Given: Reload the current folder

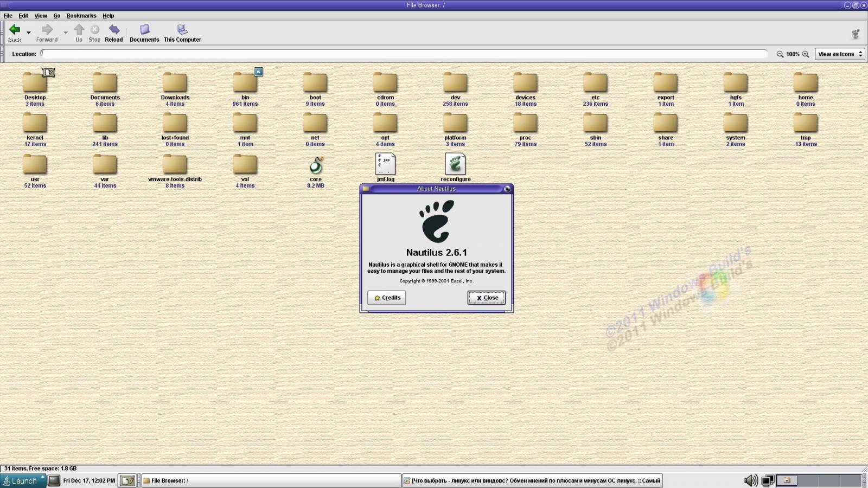Looking at the screenshot, I should [x=114, y=33].
